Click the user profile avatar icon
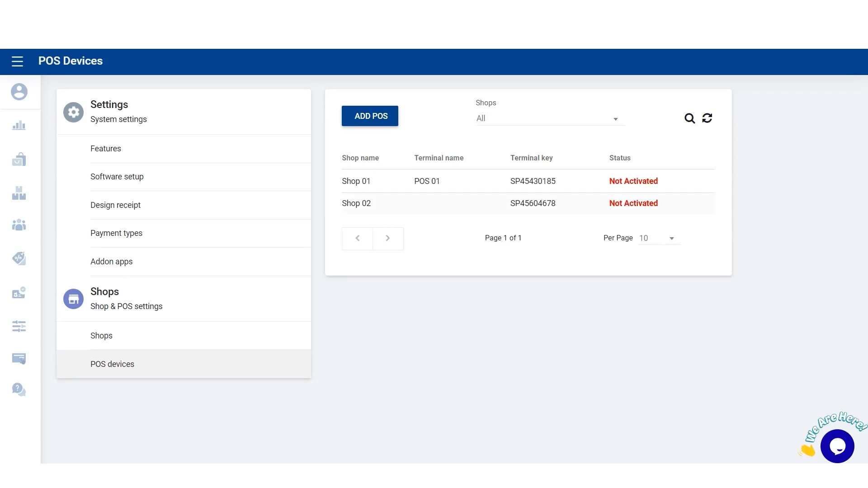The image size is (868, 488). (x=19, y=92)
